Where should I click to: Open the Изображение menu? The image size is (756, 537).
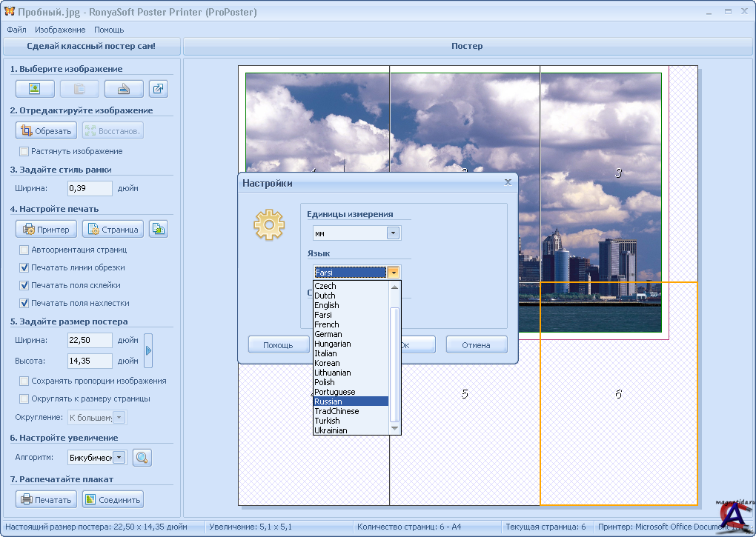(60, 30)
